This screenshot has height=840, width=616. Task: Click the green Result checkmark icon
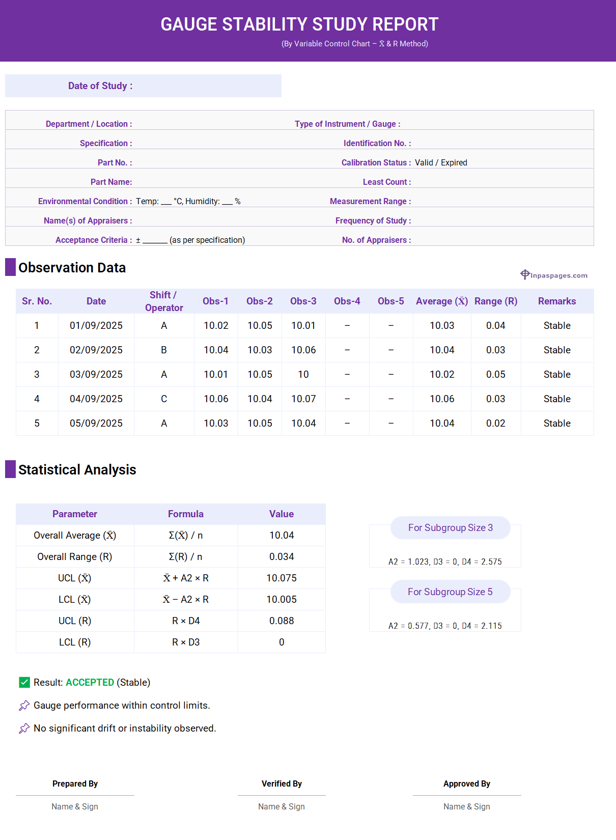(24, 682)
